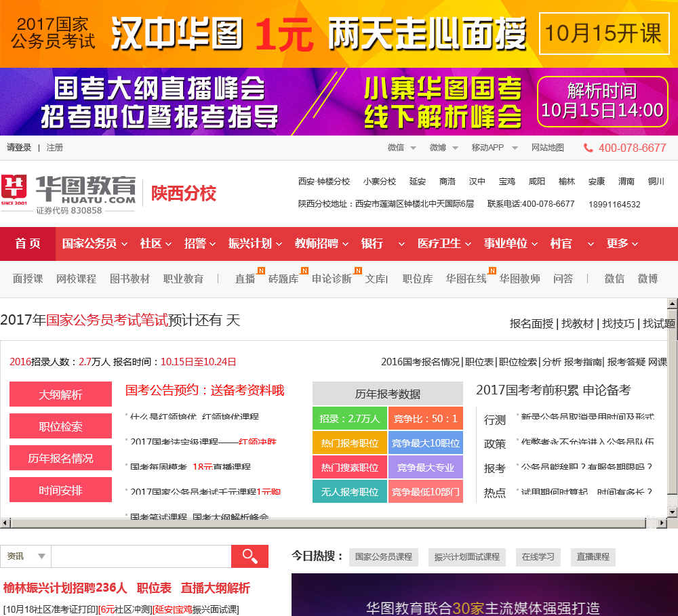Open 华图在线 link
The width and height of the screenshot is (678, 616).
point(466,279)
